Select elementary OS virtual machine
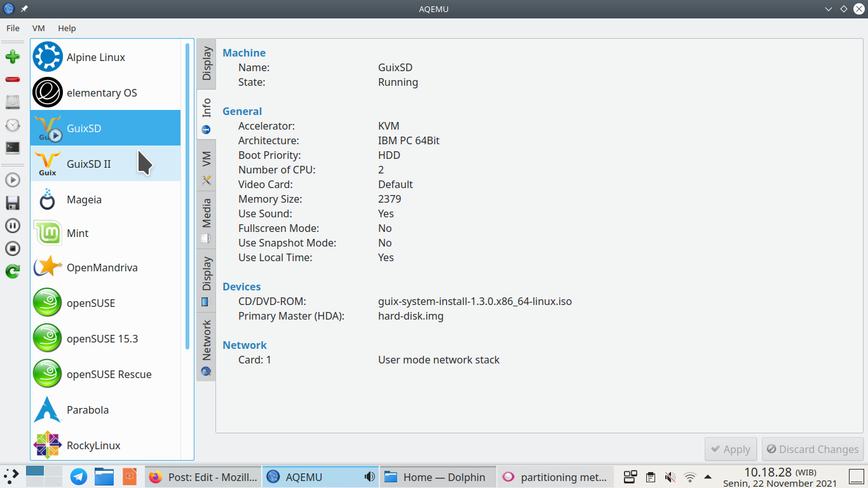Viewport: 868px width, 488px height. point(105,93)
